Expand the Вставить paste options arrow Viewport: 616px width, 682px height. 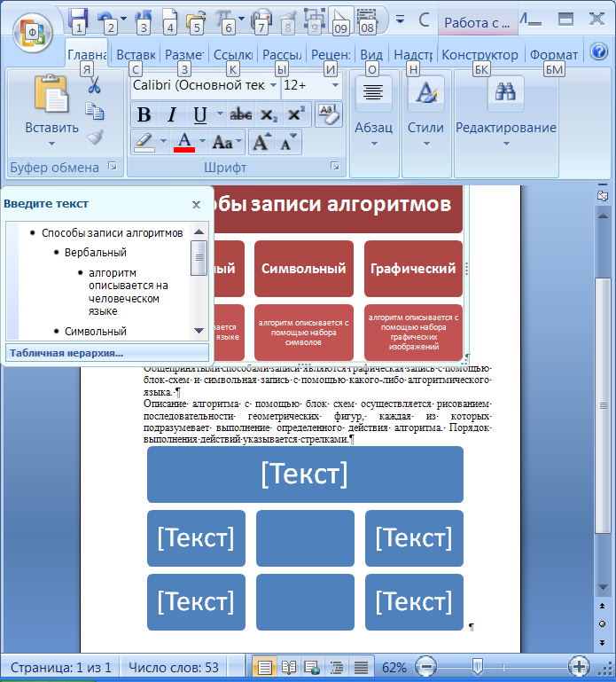51,144
